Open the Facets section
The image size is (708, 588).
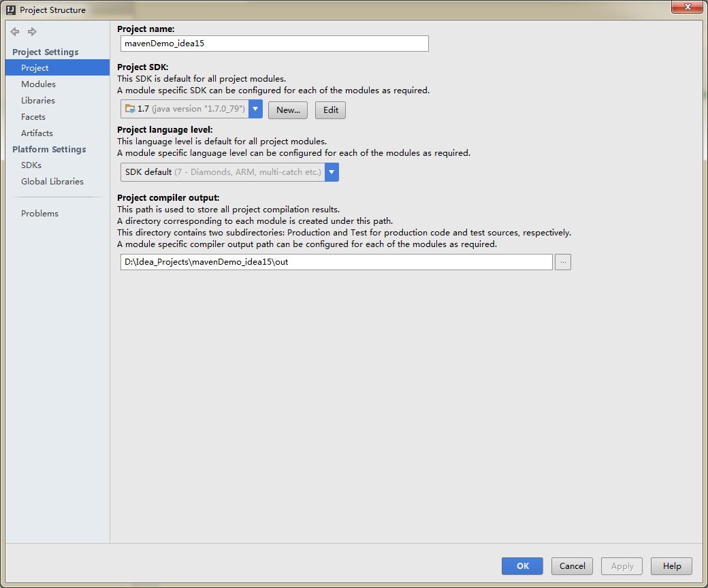coord(33,116)
